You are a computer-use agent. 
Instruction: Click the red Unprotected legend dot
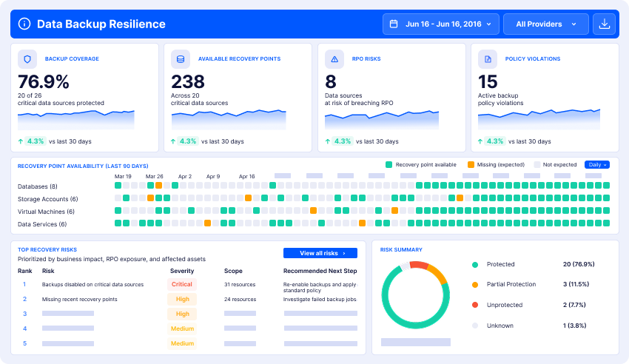point(475,305)
